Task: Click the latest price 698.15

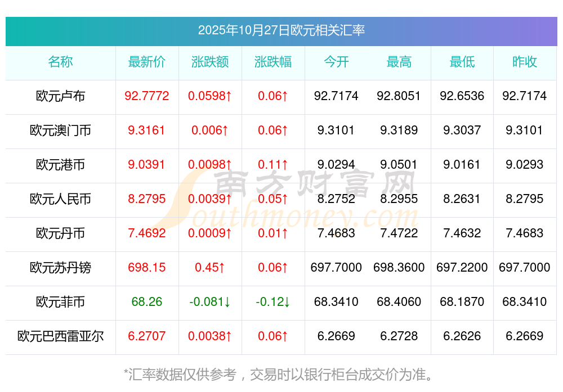Action: [147, 267]
